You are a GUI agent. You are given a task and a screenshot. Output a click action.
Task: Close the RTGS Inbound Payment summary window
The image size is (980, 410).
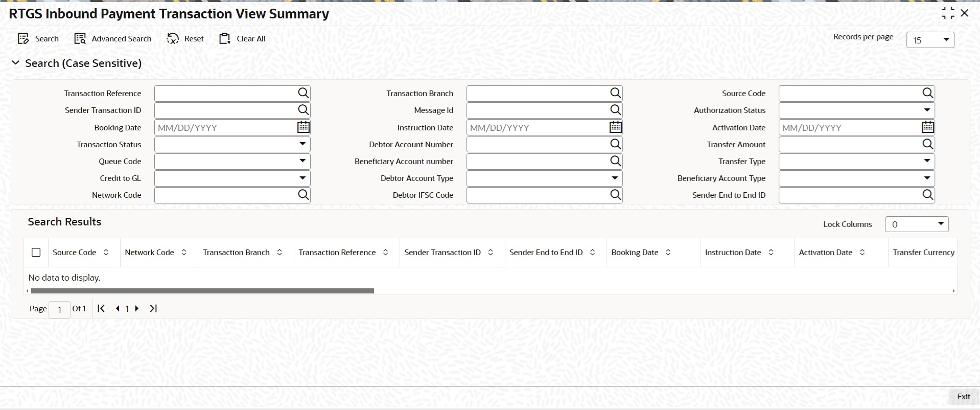tap(965, 13)
